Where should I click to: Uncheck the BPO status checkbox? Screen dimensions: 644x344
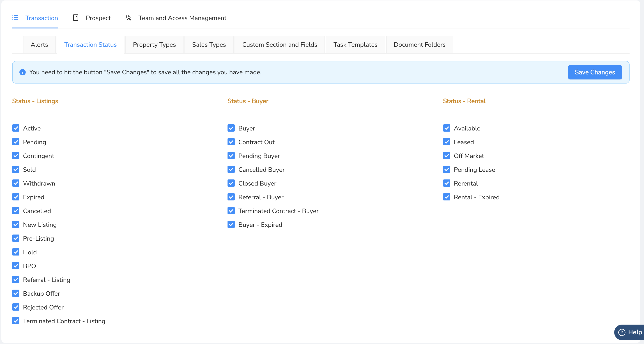(16, 266)
